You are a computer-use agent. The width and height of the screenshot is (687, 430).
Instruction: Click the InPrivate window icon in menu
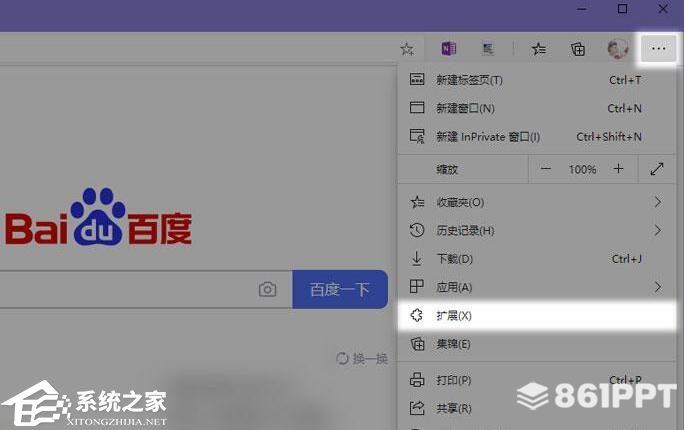417,136
